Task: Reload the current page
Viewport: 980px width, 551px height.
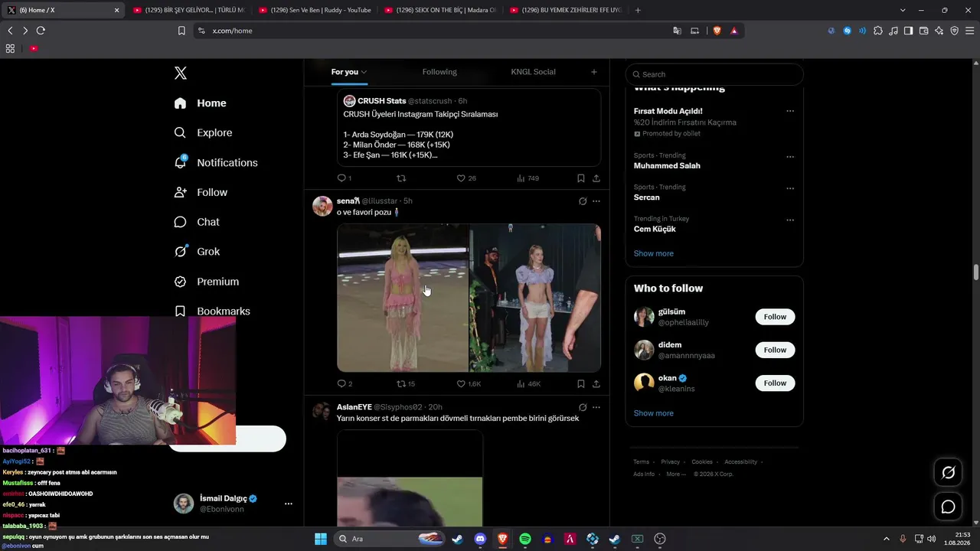Action: click(x=41, y=31)
